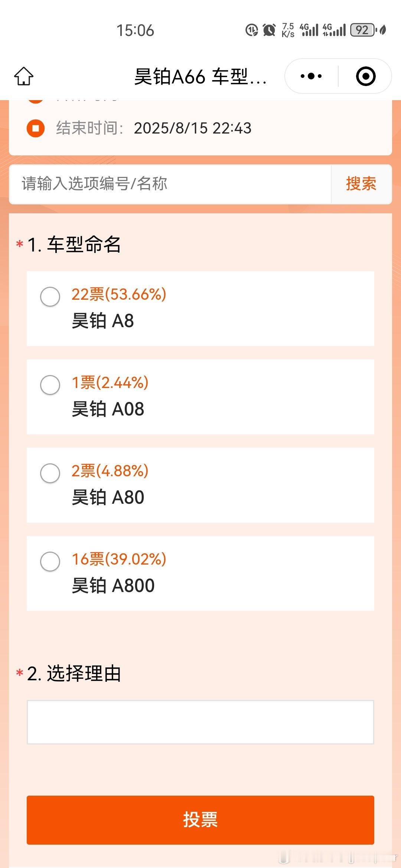Tap the home icon in header

24,76
